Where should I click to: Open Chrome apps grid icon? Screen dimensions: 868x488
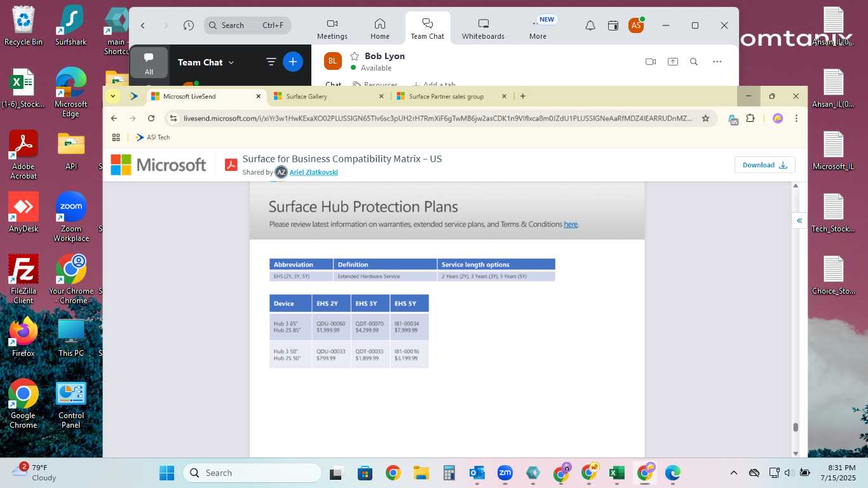(x=116, y=137)
